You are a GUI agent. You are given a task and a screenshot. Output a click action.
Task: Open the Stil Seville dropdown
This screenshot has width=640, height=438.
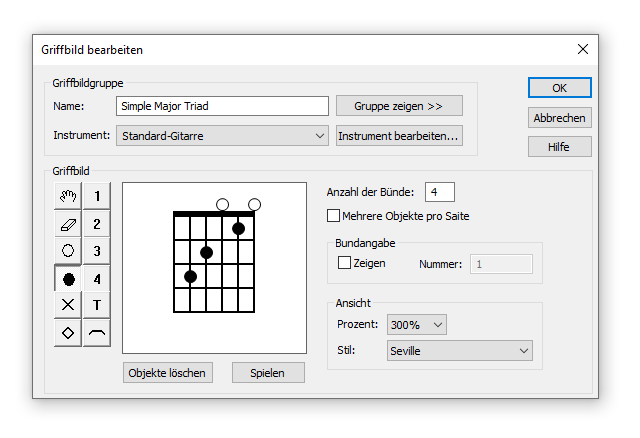coord(460,351)
